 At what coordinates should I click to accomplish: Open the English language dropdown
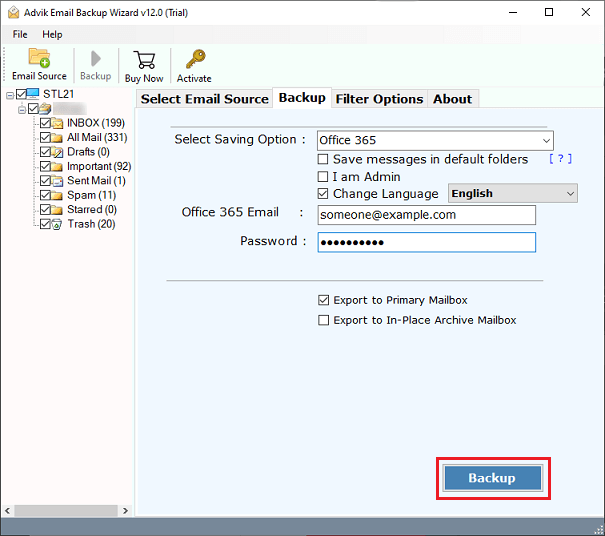click(513, 193)
